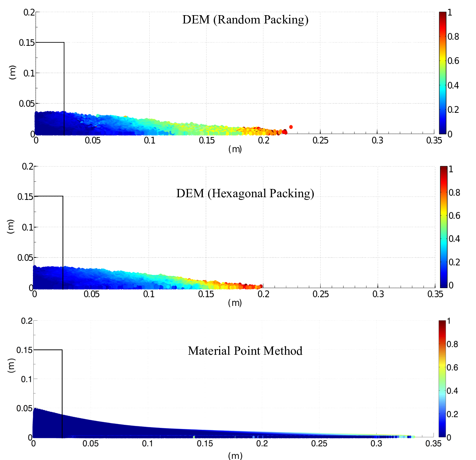Select the middle plot's colorbar
476x460 pixels.
click(x=444, y=227)
